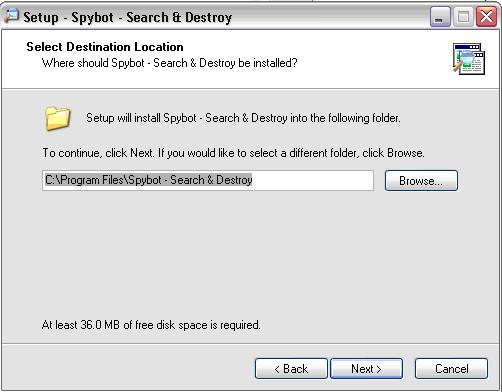
Task: Click the destination folder path field
Action: coord(208,180)
